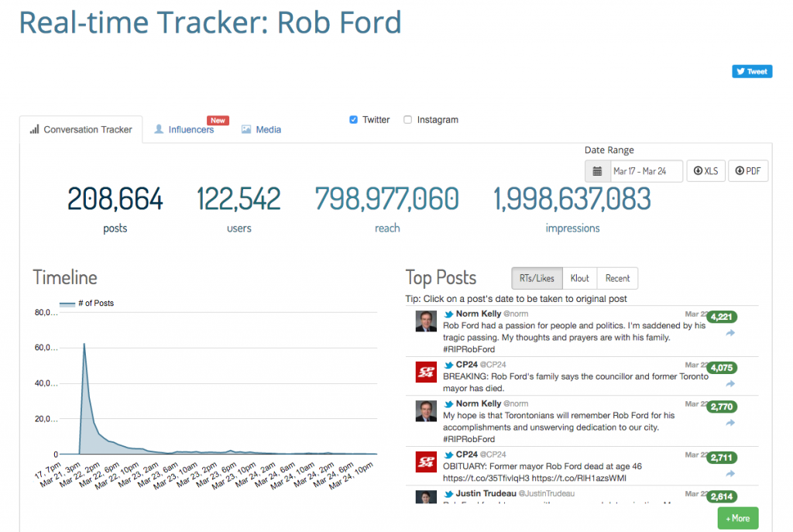Click the Media picture icon
Image resolution: width=793 pixels, height=532 pixels.
246,129
